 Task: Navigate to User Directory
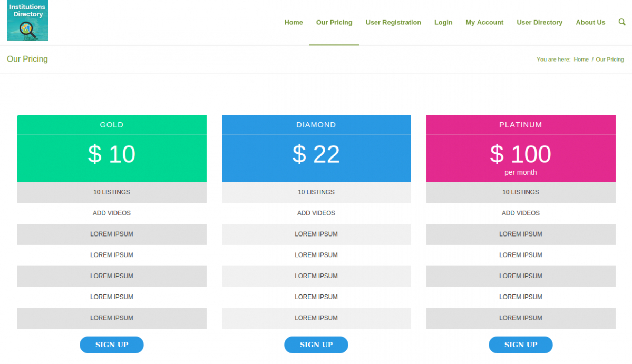[539, 23]
